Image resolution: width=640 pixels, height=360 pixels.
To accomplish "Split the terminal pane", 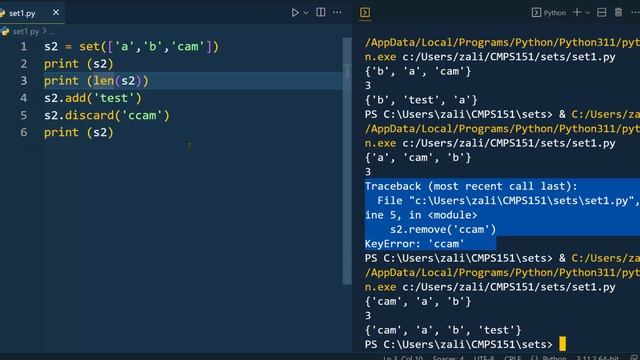I will pos(602,13).
